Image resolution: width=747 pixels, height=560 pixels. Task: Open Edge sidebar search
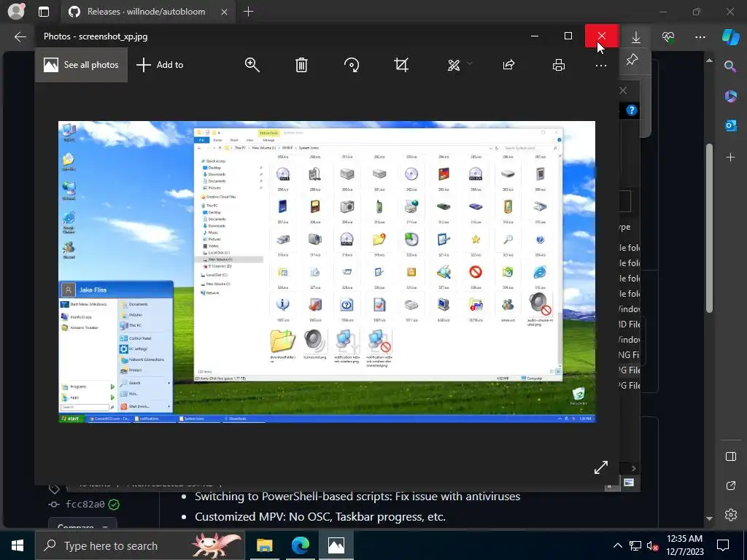(x=730, y=66)
